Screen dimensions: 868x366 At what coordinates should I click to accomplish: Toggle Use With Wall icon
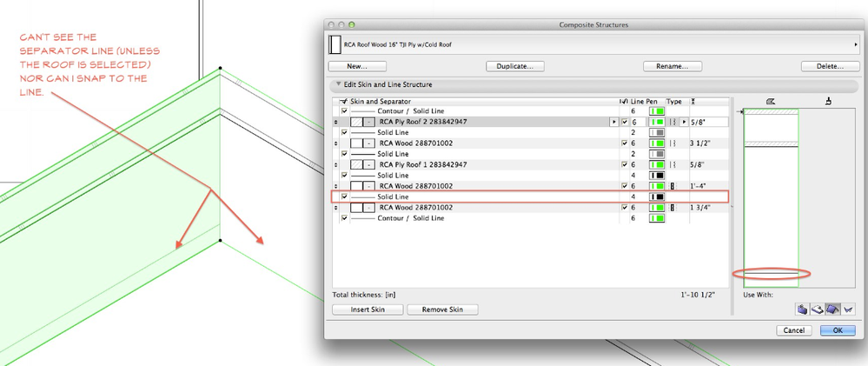803,309
